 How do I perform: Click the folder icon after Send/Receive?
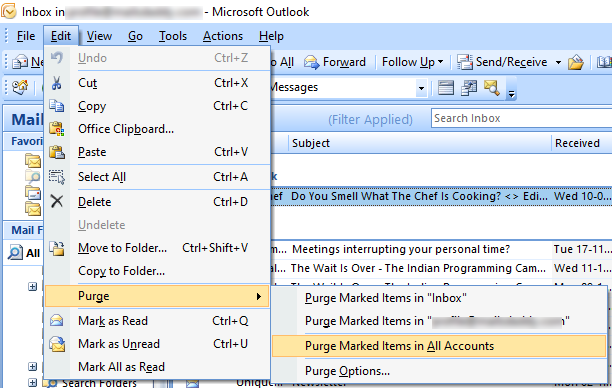576,62
